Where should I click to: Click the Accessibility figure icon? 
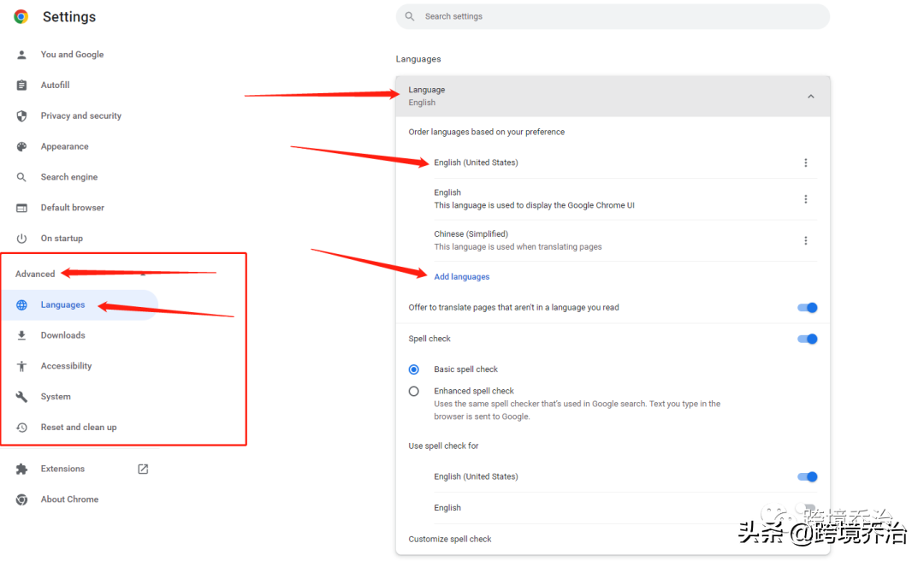click(21, 366)
